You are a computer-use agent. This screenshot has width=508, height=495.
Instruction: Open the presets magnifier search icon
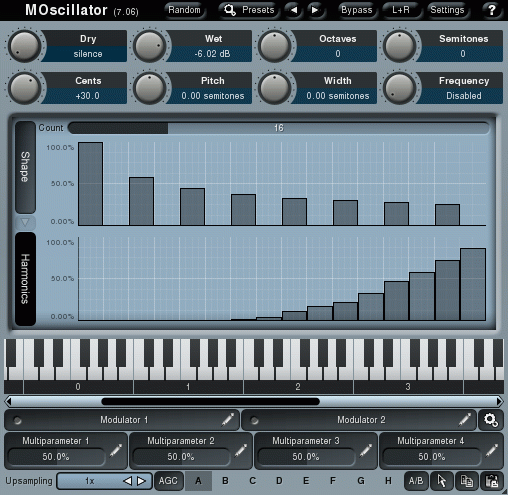tap(229, 10)
